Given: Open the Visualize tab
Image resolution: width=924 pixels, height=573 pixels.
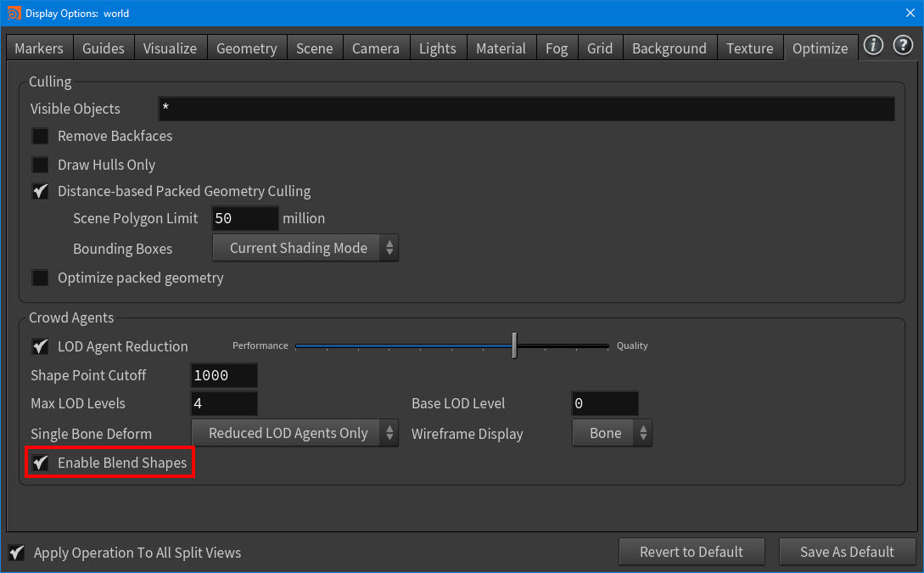Looking at the screenshot, I should (x=171, y=48).
